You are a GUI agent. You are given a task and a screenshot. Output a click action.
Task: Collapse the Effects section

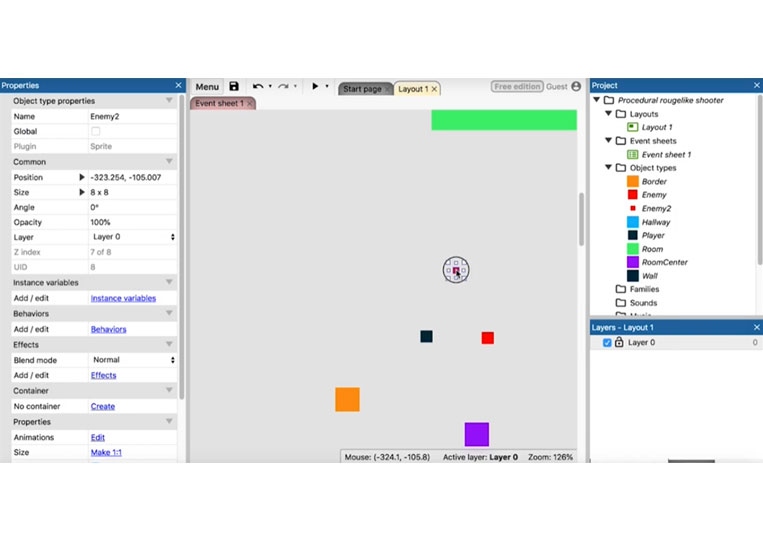click(169, 344)
